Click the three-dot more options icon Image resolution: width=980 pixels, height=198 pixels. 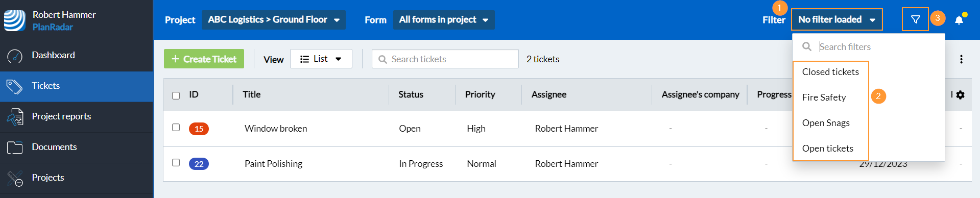[961, 59]
